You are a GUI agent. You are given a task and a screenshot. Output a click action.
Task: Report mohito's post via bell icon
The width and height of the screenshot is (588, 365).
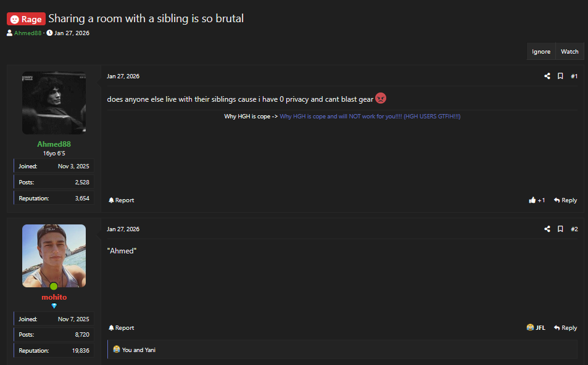coord(121,328)
